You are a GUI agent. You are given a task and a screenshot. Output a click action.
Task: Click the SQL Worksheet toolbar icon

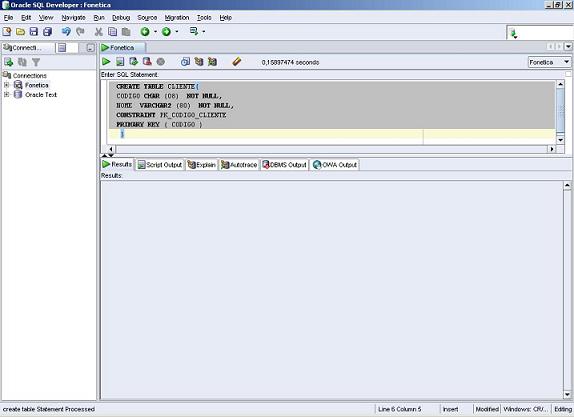[194, 31]
